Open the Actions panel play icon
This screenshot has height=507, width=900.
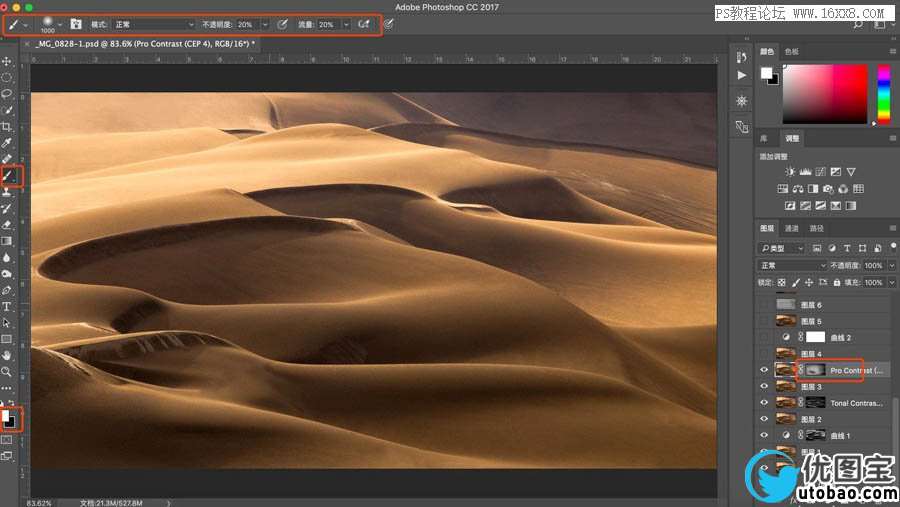pos(742,75)
